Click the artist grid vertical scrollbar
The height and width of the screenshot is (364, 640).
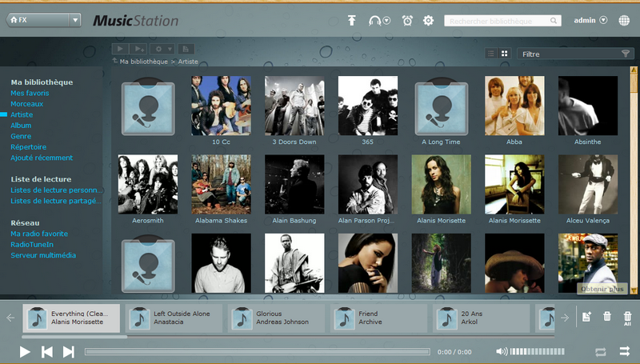(x=634, y=82)
